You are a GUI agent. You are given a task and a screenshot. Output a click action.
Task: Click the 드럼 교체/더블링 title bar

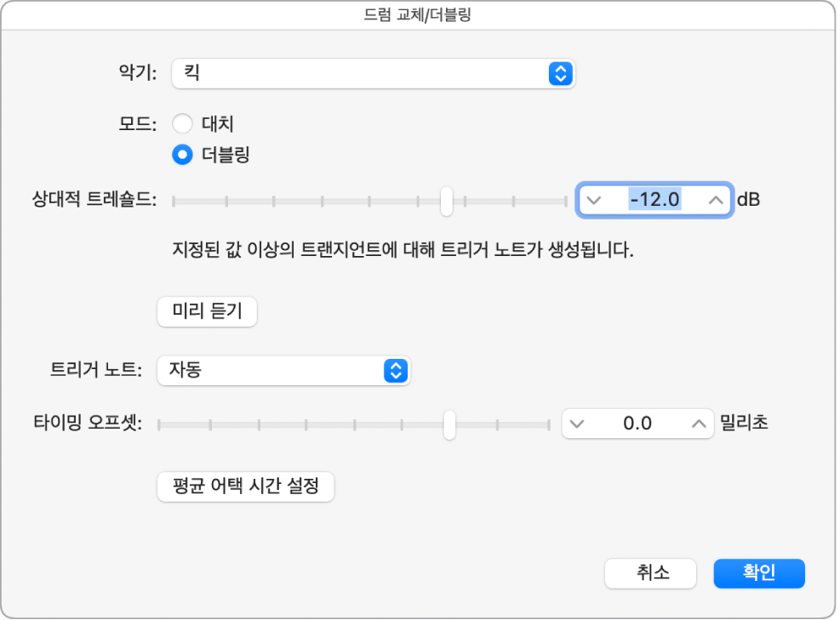pyautogui.click(x=420, y=13)
